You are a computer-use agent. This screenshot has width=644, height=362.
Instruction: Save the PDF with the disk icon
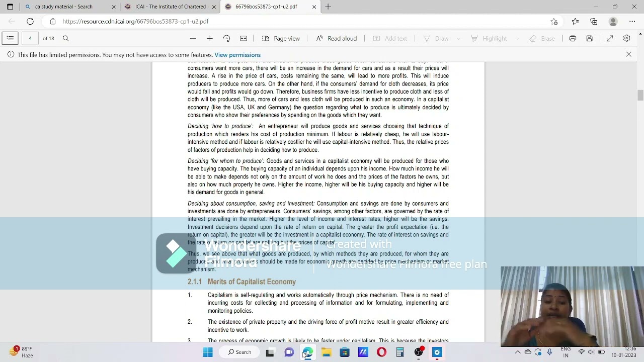coord(590,38)
